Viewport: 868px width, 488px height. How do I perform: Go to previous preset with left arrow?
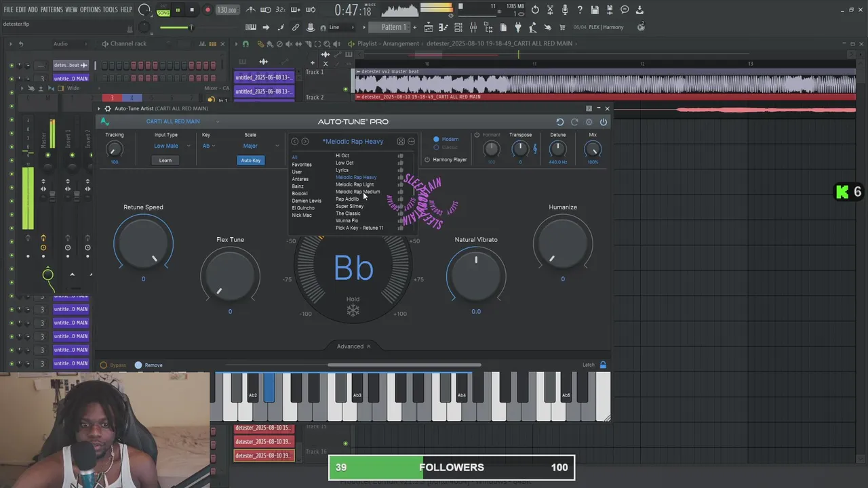(x=294, y=142)
